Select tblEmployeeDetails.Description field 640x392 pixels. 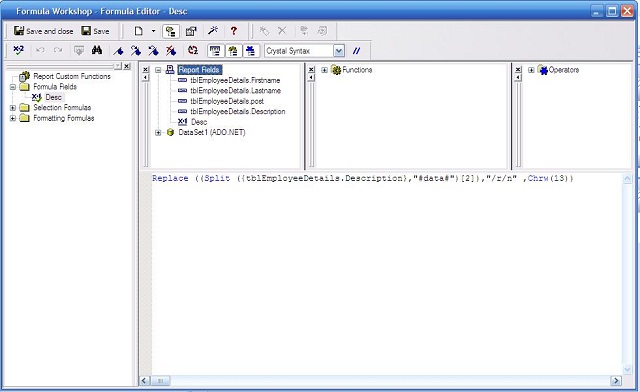point(238,111)
